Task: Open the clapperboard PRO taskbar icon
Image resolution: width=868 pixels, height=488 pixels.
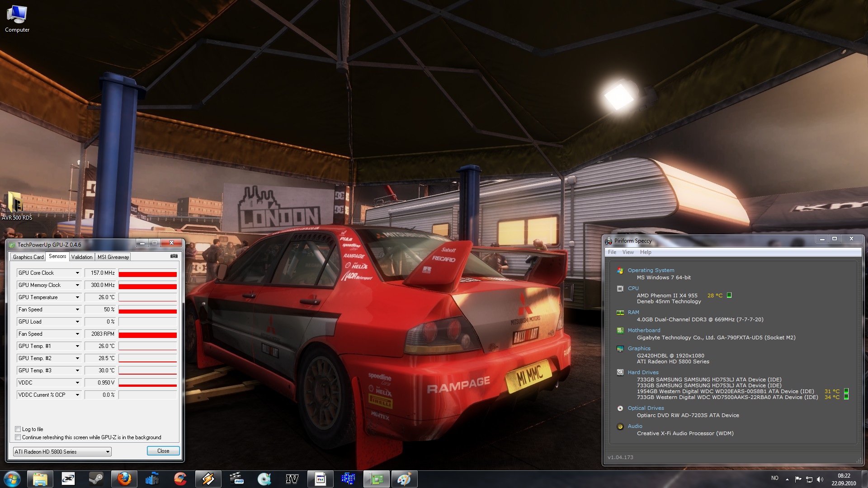Action: [236, 479]
